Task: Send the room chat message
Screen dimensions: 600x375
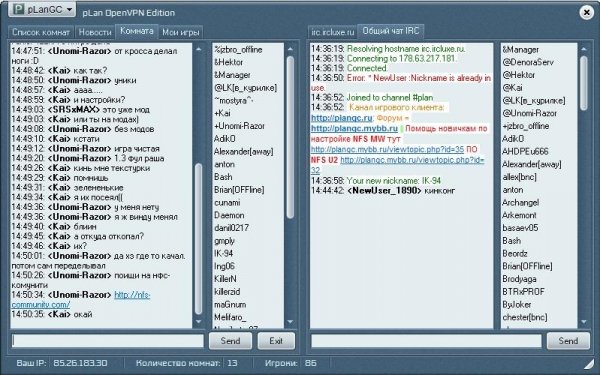Action: point(230,341)
